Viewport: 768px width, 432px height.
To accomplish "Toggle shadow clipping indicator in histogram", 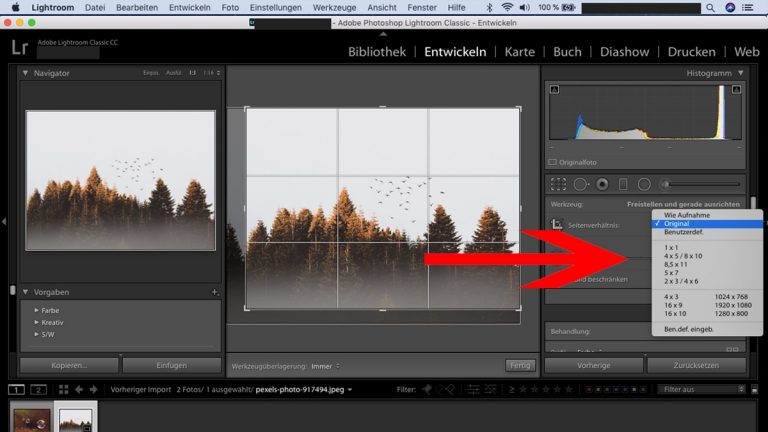I will tap(555, 89).
